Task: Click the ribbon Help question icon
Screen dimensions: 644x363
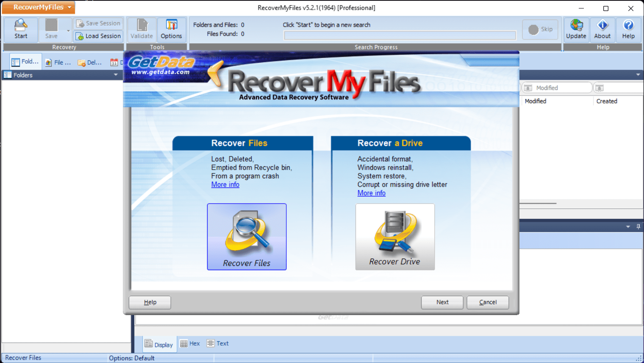Action: (x=628, y=29)
